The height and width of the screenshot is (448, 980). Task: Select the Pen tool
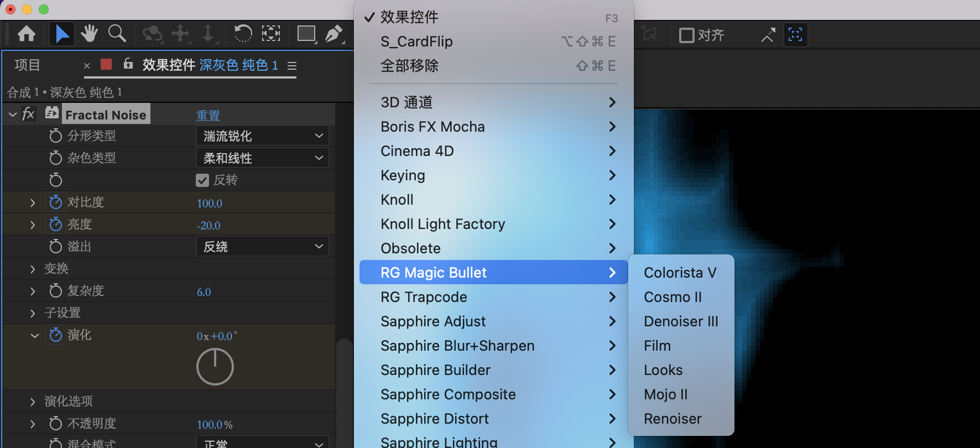(x=333, y=34)
